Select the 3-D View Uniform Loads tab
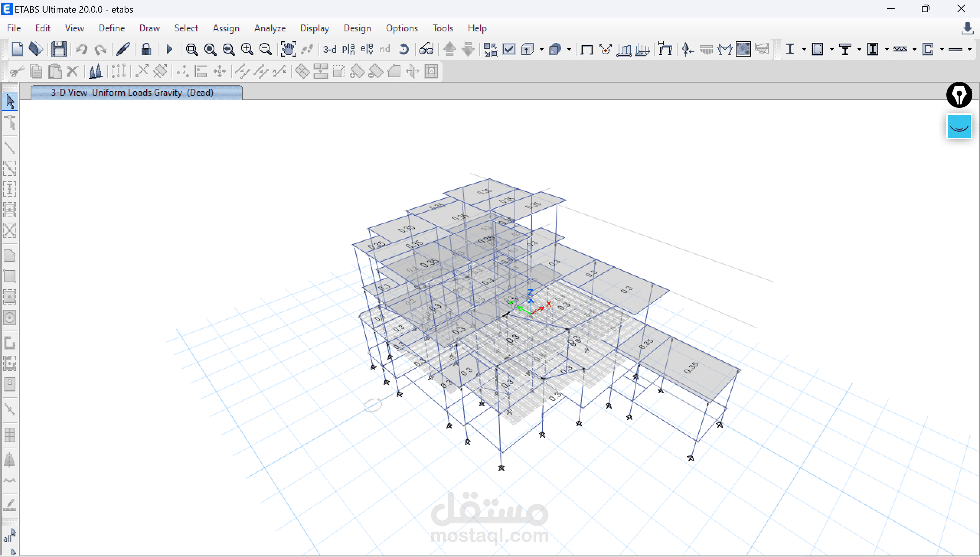Image resolution: width=980 pixels, height=557 pixels. 132,93
